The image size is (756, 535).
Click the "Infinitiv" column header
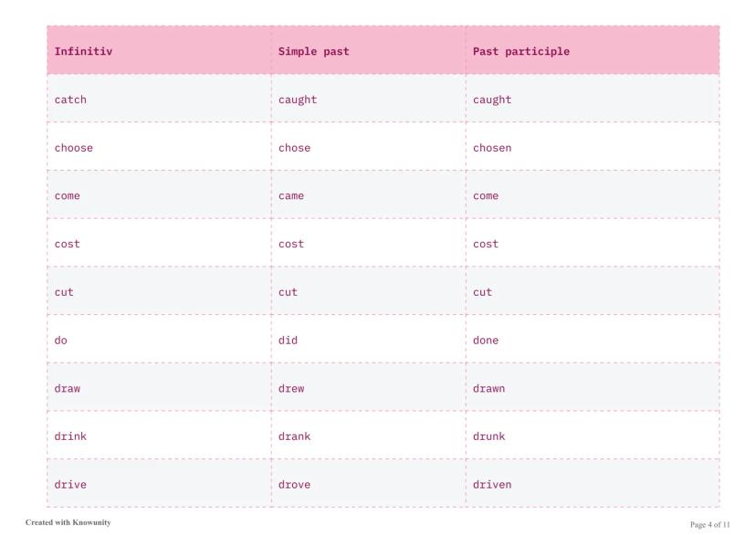coord(83,51)
